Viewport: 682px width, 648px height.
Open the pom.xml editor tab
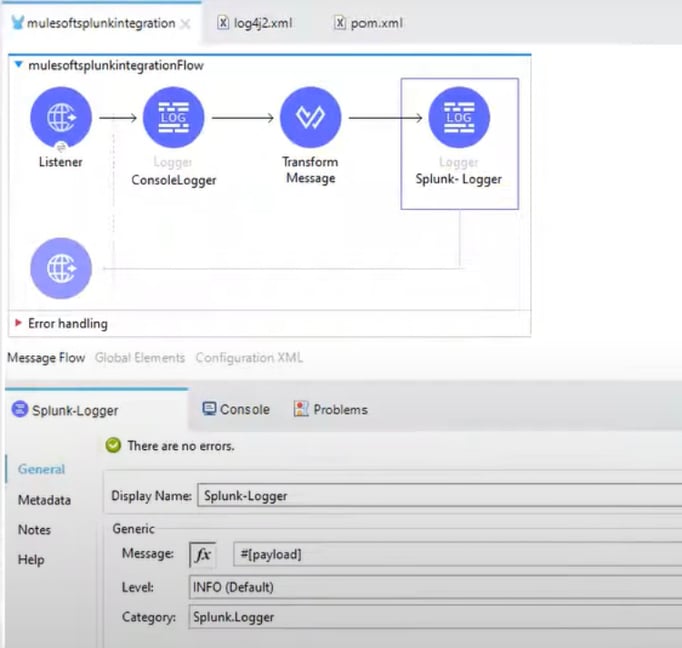tap(369, 23)
